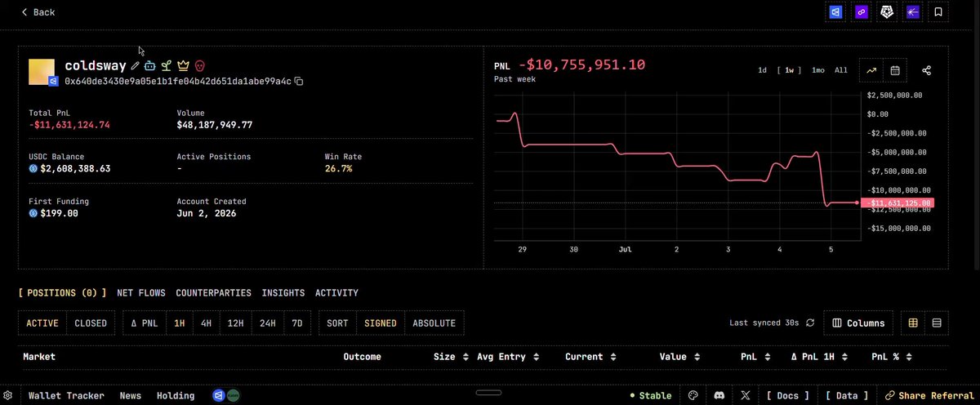Open the POSITIONS (0) tab
The width and height of the screenshot is (980, 405).
[62, 292]
